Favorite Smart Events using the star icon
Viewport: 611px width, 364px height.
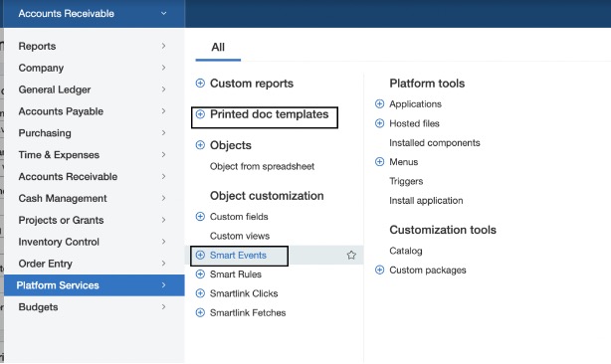pos(351,255)
